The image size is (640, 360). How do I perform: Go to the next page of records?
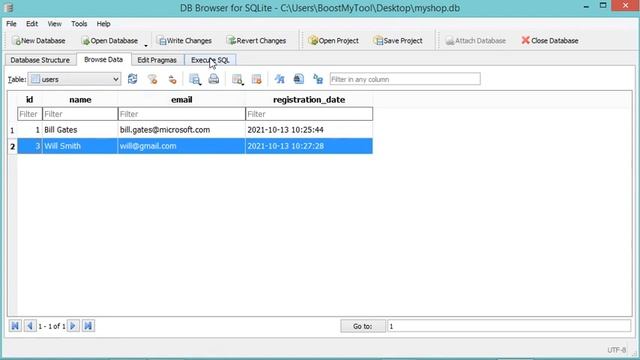click(73, 326)
